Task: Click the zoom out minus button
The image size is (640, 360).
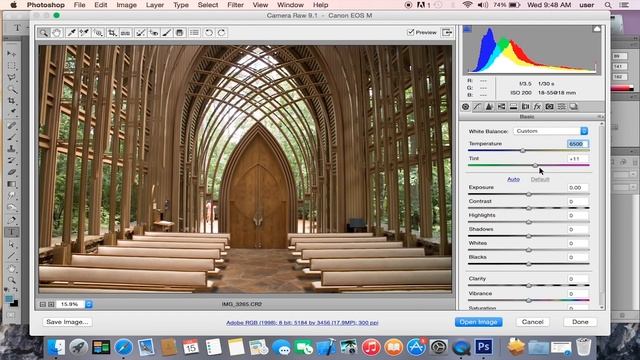Action: 43,304
